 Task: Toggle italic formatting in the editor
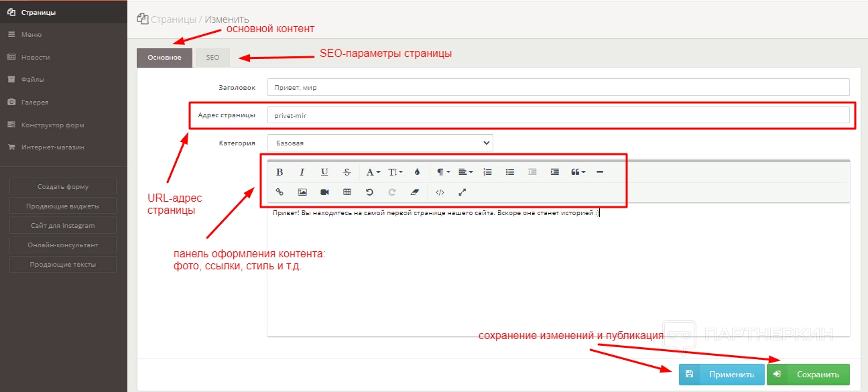tap(302, 172)
